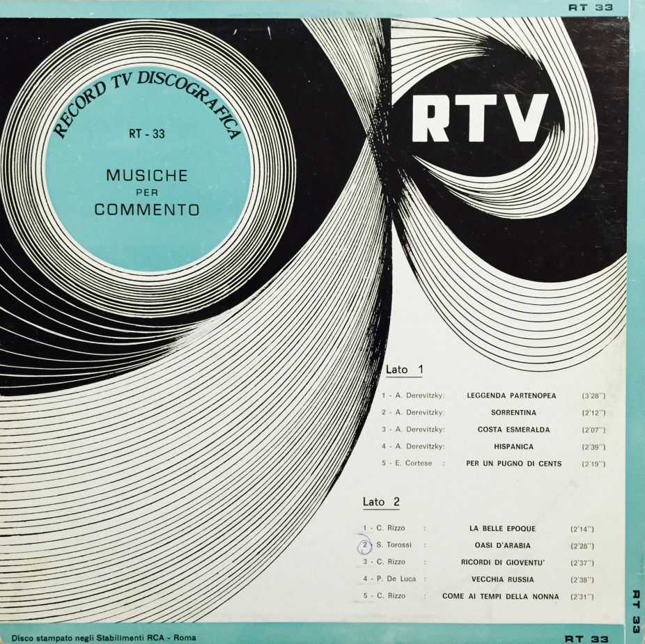Click the 'HISPANICA' track title
The width and height of the screenshot is (645, 644).
click(x=513, y=446)
